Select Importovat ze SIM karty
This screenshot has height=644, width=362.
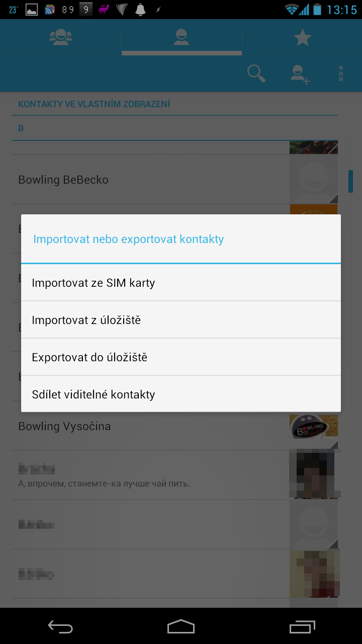coord(181,283)
